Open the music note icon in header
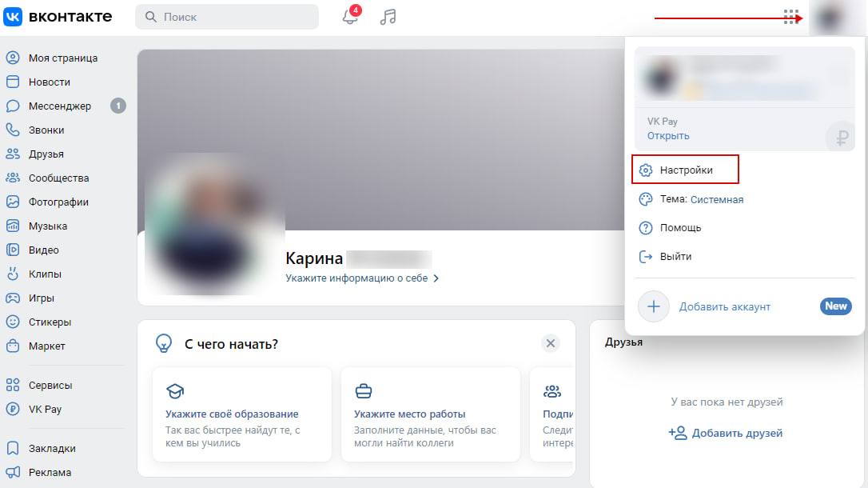 388,17
